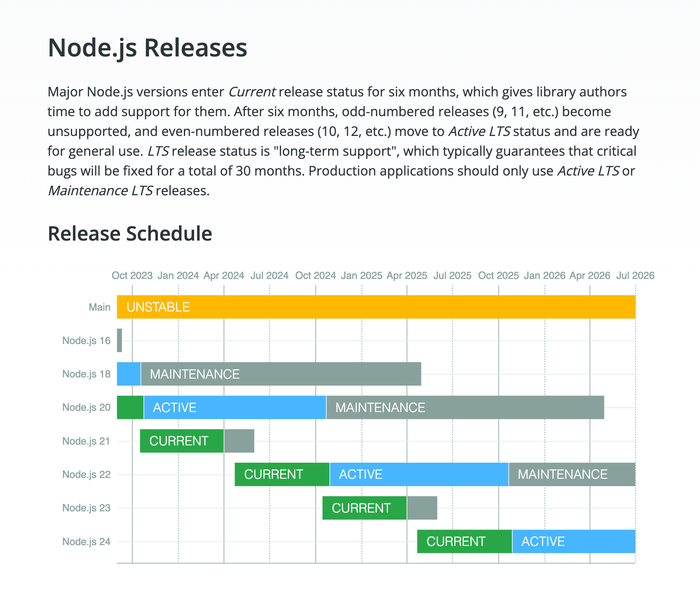Click the Node.js 18 MAINTENANCE bar
The width and height of the screenshot is (700, 604).
point(281,374)
